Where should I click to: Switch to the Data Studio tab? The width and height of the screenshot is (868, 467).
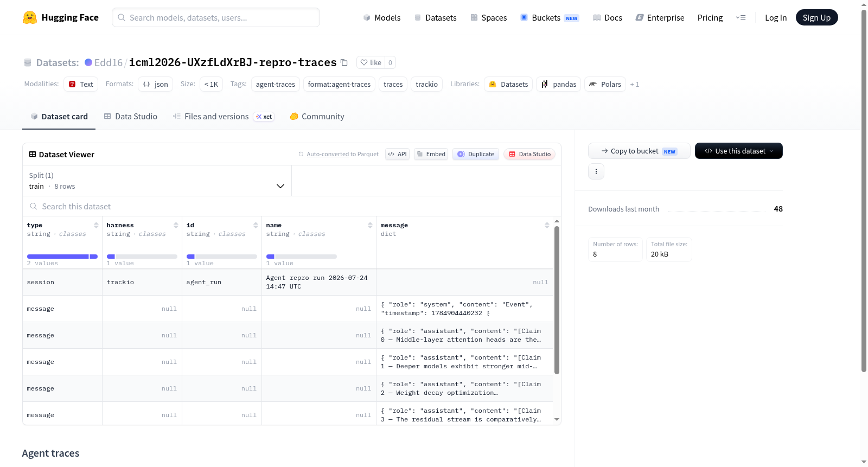coord(131,117)
